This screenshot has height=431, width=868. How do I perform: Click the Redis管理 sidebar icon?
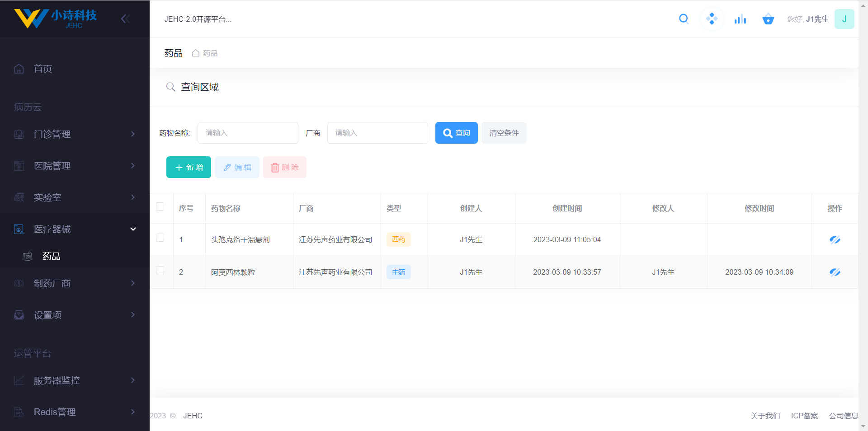pos(19,412)
